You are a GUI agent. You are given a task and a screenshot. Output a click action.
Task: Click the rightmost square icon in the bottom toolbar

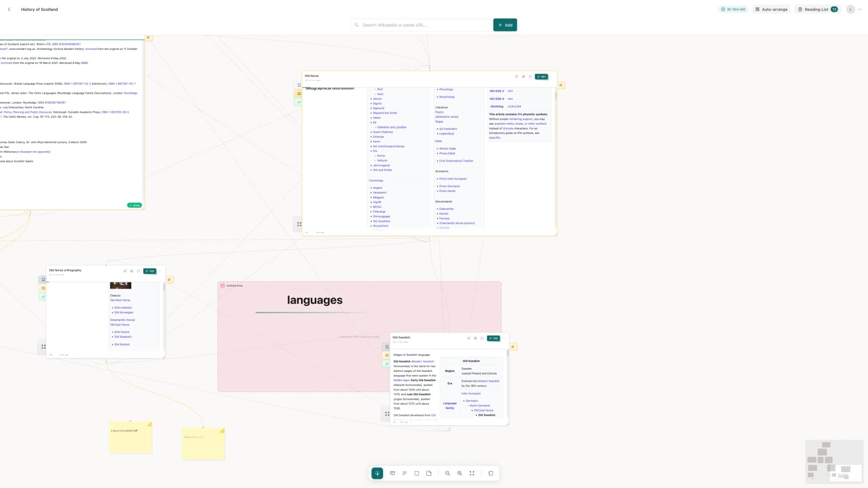pos(491,473)
